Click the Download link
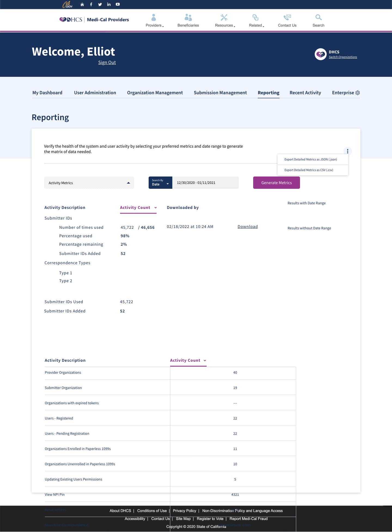Image resolution: width=392 pixels, height=532 pixels. pos(248,227)
